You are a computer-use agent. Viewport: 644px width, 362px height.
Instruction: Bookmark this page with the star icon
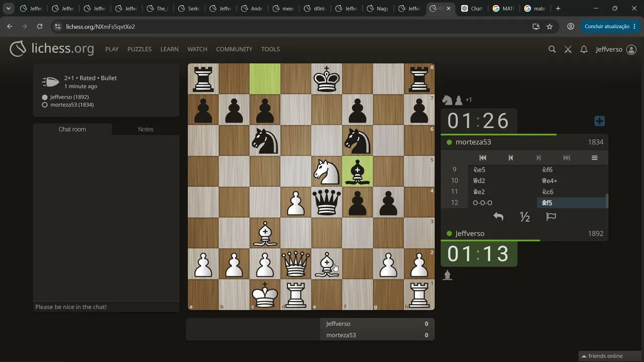click(x=549, y=27)
